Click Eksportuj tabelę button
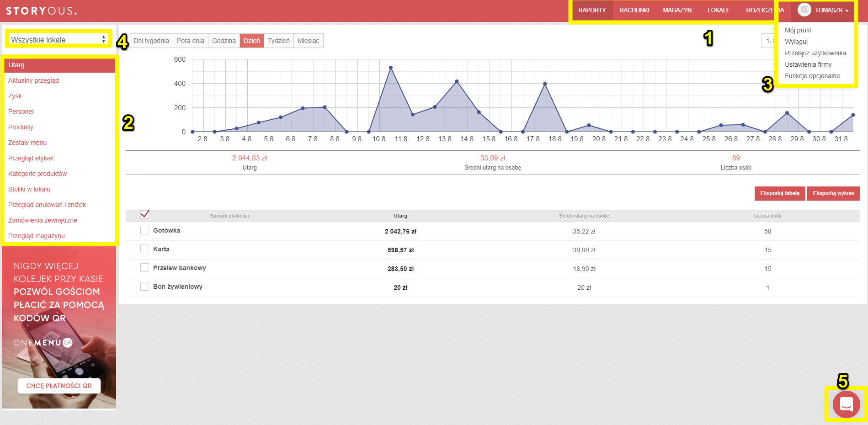 [780, 193]
